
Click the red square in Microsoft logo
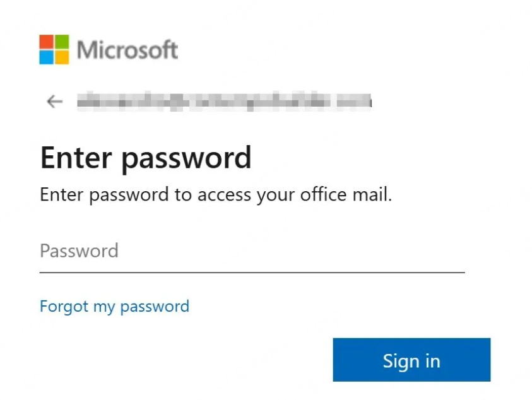click(x=47, y=42)
